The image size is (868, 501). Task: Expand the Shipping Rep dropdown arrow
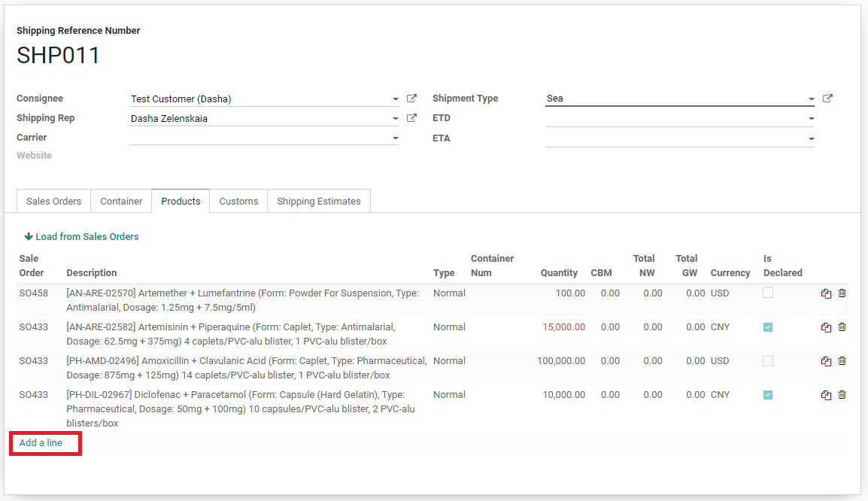pos(395,118)
